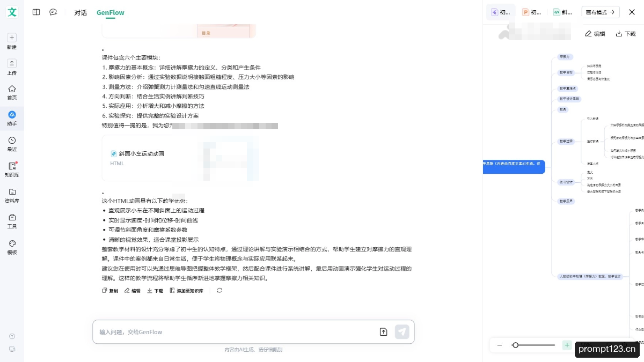Select the 课堂小结 mind map node
This screenshot has height=362, width=644.
point(592,163)
